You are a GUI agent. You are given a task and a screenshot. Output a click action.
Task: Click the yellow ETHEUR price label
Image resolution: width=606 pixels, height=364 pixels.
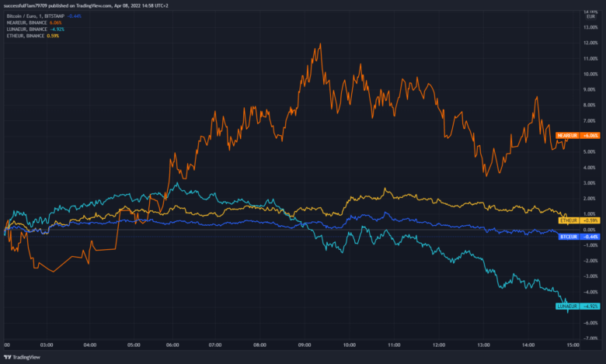[x=569, y=220]
